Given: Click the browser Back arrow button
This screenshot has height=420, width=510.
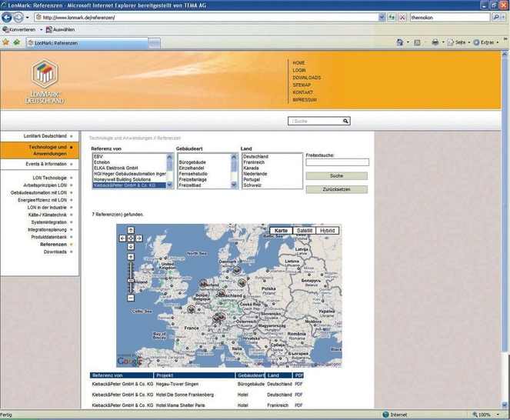Looking at the screenshot, I should point(7,17).
